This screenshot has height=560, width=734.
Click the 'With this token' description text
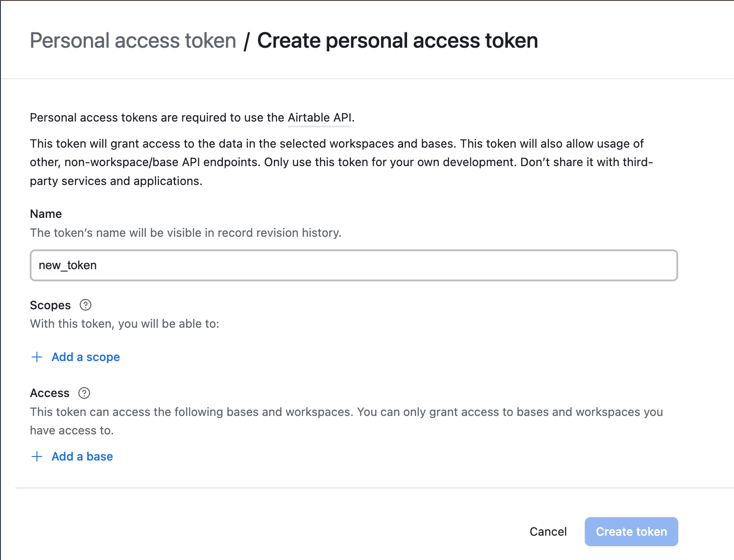tap(124, 324)
